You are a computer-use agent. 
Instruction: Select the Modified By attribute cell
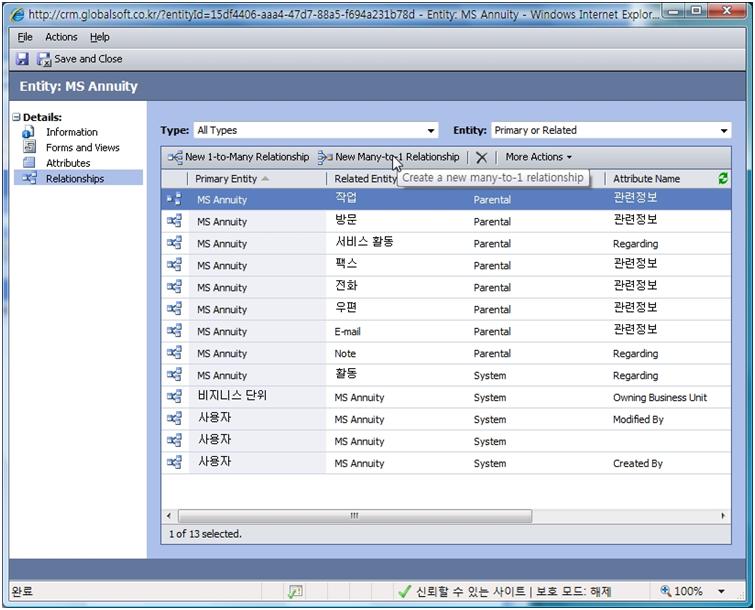click(638, 419)
